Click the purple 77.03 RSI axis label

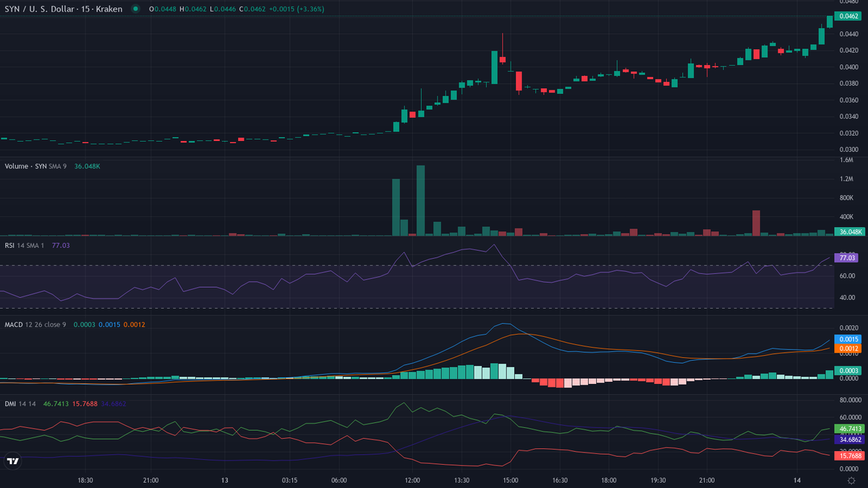pyautogui.click(x=847, y=257)
